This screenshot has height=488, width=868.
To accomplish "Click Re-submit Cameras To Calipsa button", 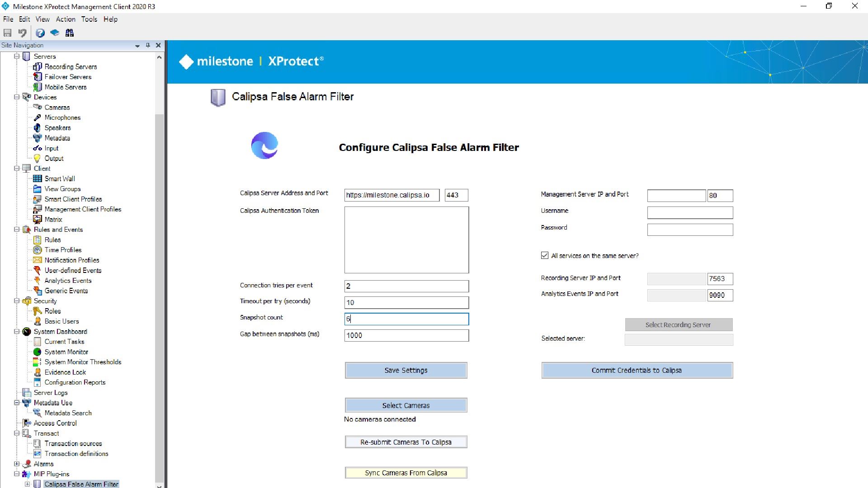I will coord(406,442).
